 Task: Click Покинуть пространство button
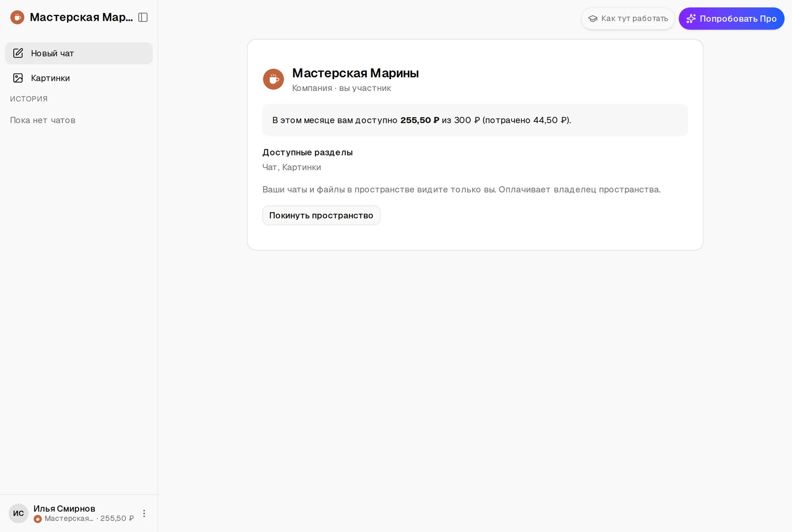coord(321,215)
